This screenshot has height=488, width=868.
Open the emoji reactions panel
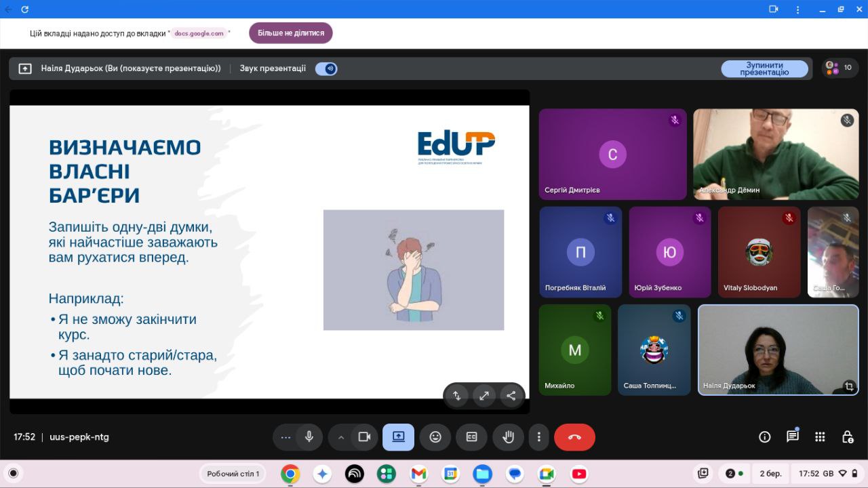[435, 437]
